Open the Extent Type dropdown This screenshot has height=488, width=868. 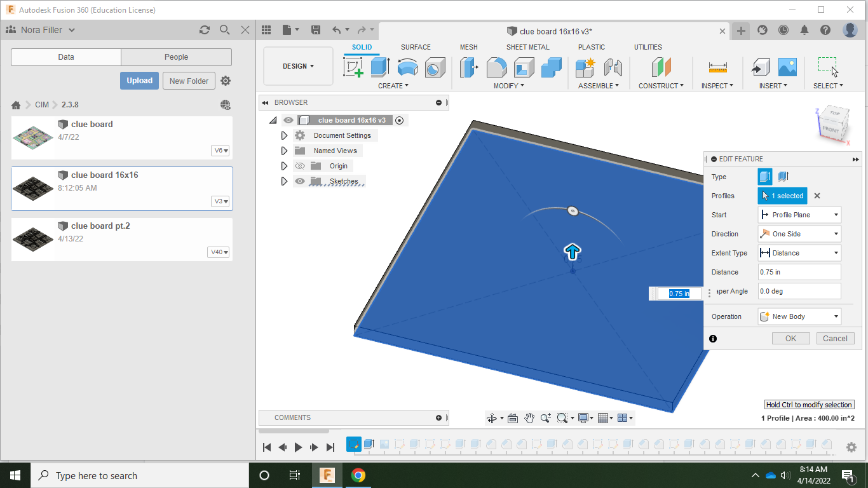[799, 253]
